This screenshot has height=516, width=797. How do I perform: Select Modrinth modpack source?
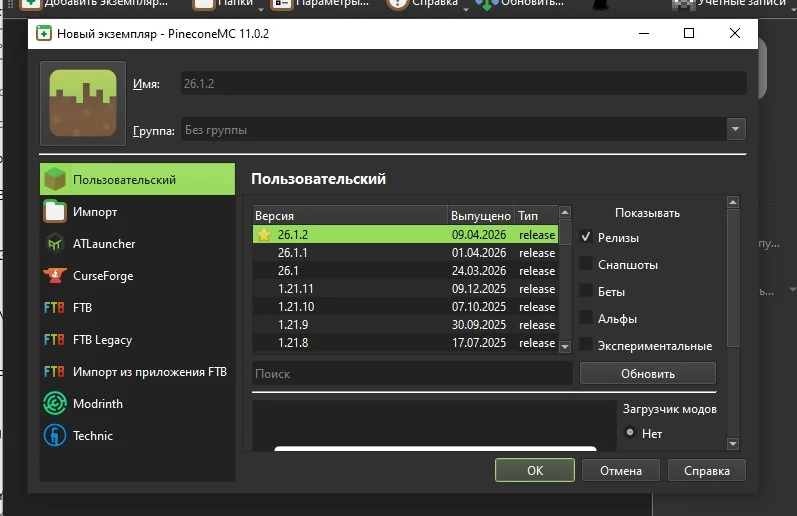[137, 404]
